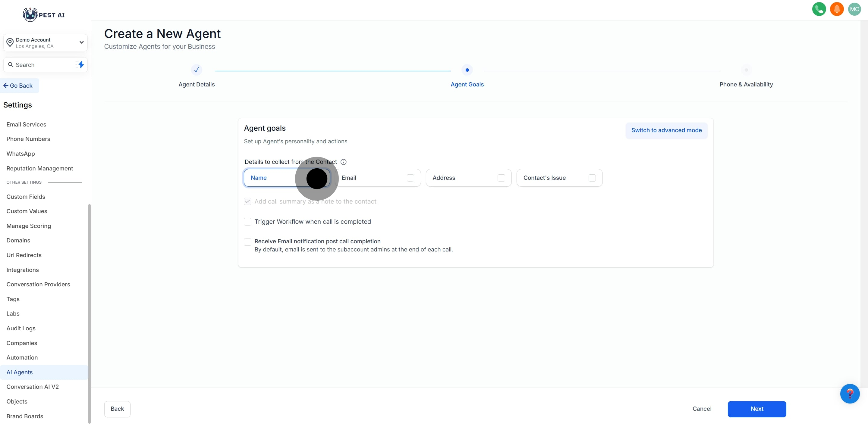The image size is (868, 427).
Task: Toggle Receive Email notification post call completion
Action: tap(248, 242)
